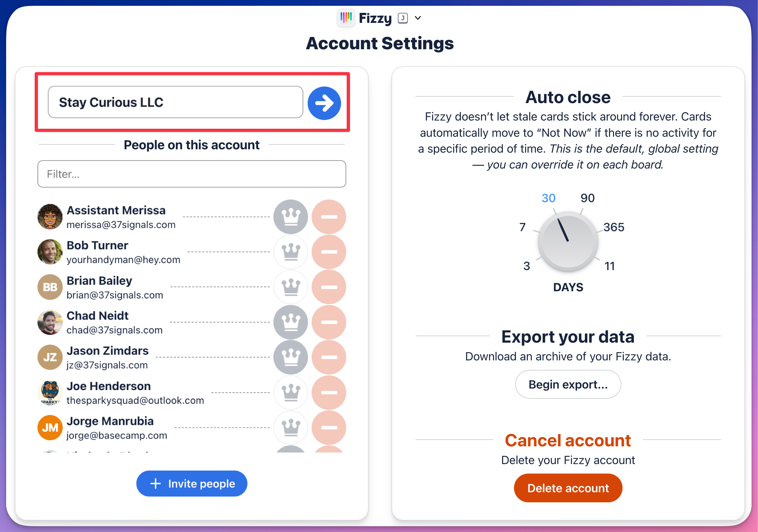Click Chad Neidt's profile photo

(x=50, y=322)
